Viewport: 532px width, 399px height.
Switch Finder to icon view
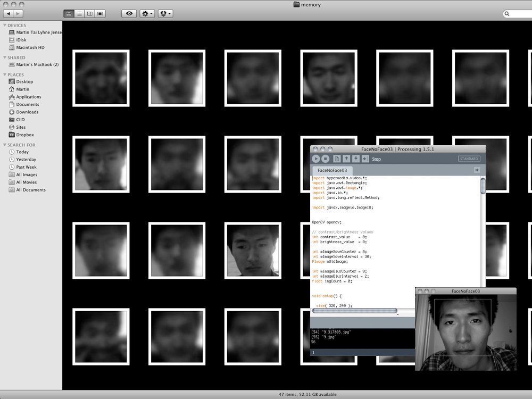[x=69, y=14]
